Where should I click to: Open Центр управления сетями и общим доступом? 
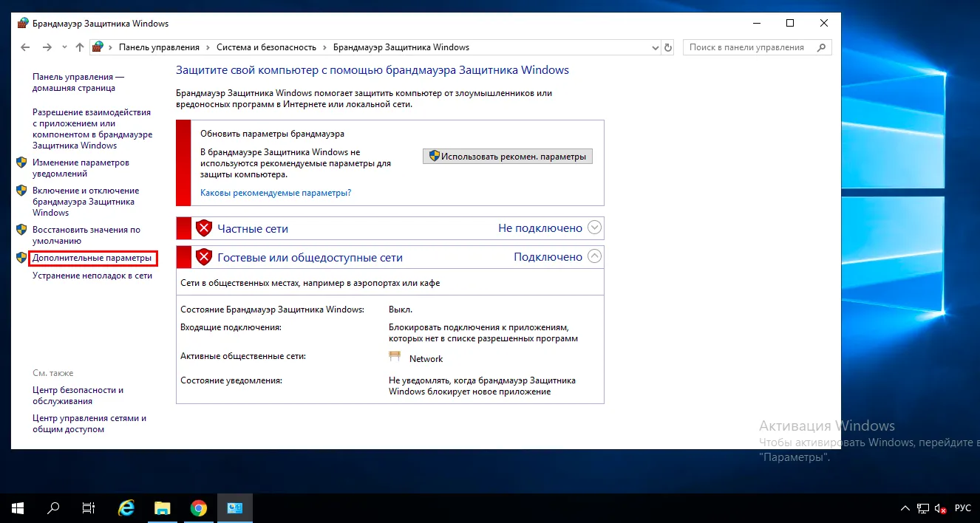coord(89,424)
